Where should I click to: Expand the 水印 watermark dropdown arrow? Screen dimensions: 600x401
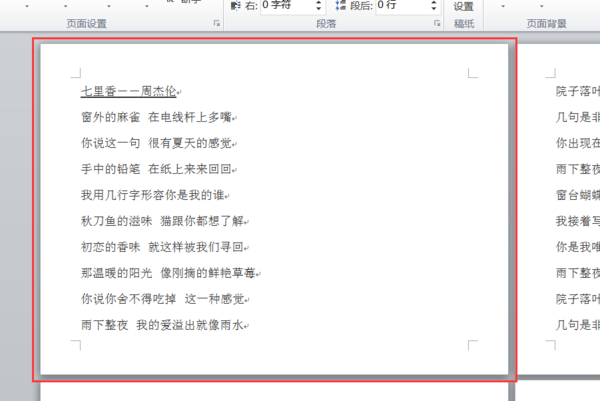pos(503,7)
